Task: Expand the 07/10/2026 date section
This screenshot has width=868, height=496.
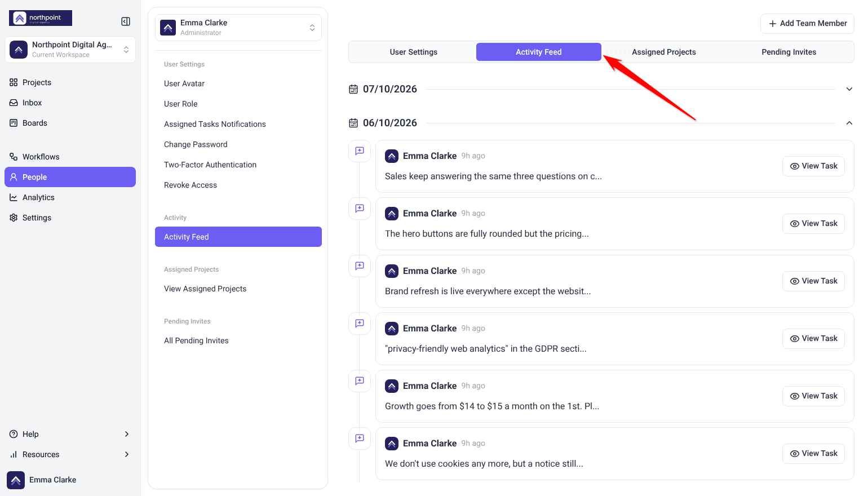Action: pos(849,89)
